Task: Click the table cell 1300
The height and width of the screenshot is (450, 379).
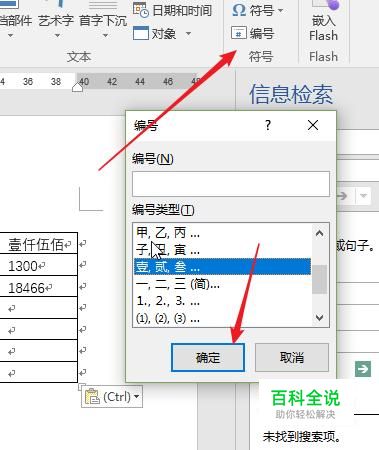Action: pos(39,265)
